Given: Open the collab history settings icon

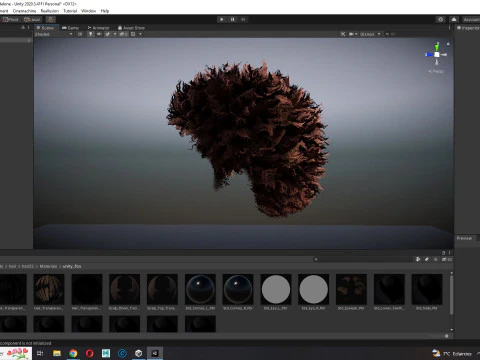Looking at the screenshot, I should 441,19.
